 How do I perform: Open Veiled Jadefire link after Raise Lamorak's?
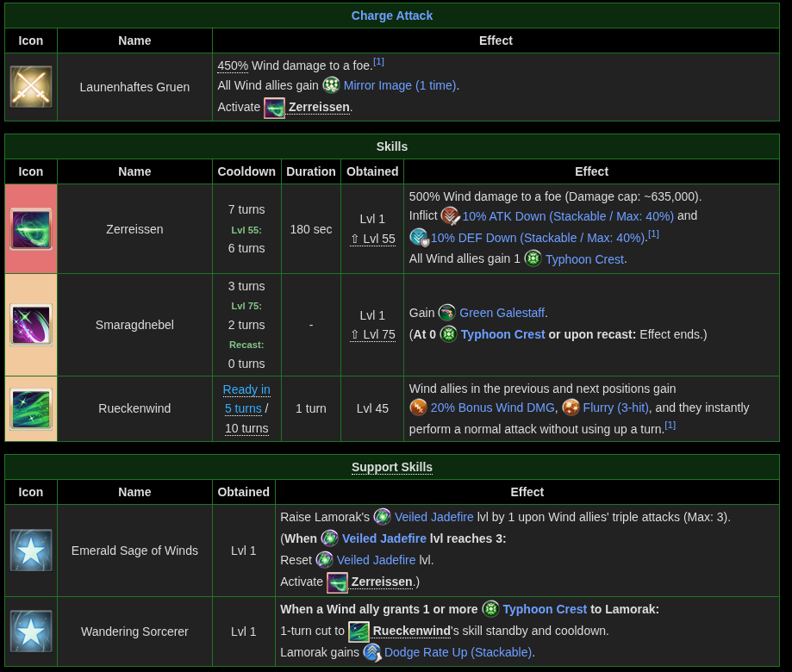pos(433,517)
